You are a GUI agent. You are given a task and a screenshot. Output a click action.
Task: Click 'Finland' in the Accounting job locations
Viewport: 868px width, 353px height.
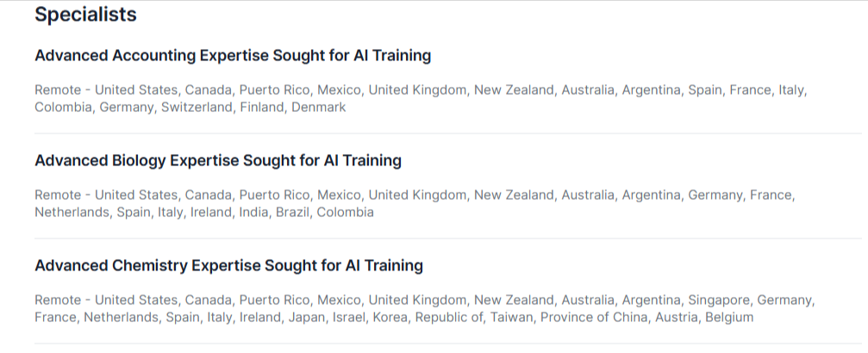coord(262,108)
